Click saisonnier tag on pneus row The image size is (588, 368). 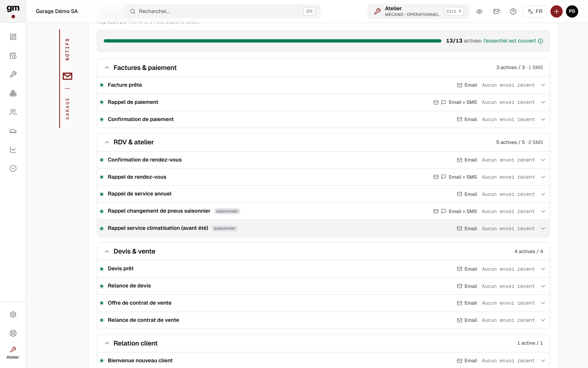pyautogui.click(x=227, y=211)
